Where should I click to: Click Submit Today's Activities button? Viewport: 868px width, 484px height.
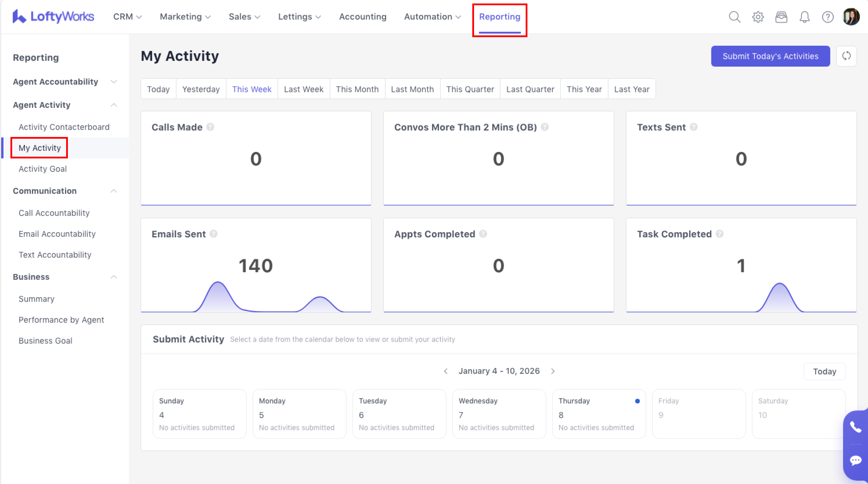point(770,56)
